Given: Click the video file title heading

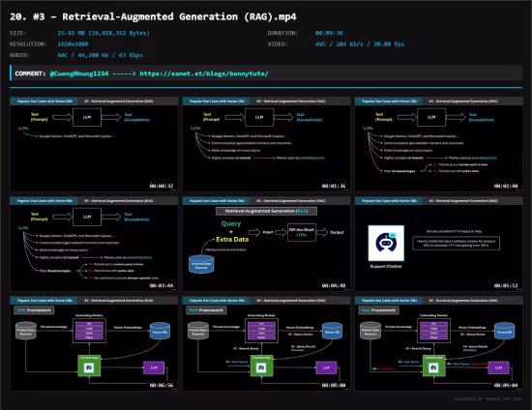Looking at the screenshot, I should (153, 16).
